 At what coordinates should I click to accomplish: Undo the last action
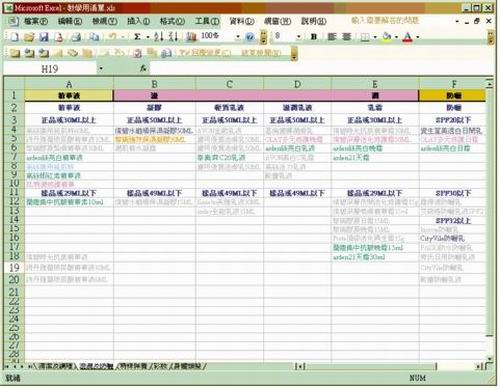(113, 36)
